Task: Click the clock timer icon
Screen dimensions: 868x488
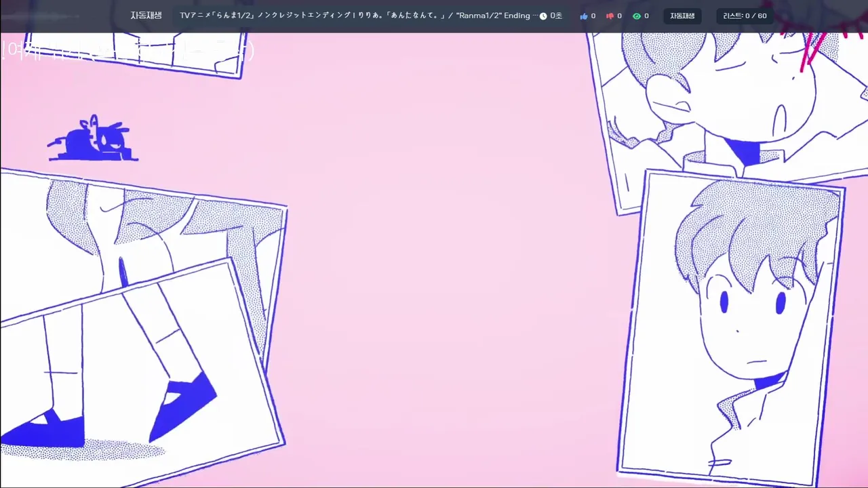Action: pos(543,16)
